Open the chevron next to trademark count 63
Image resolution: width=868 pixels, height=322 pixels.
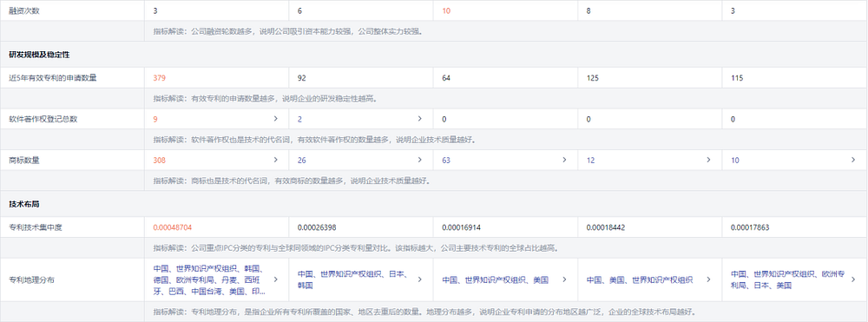(x=564, y=160)
